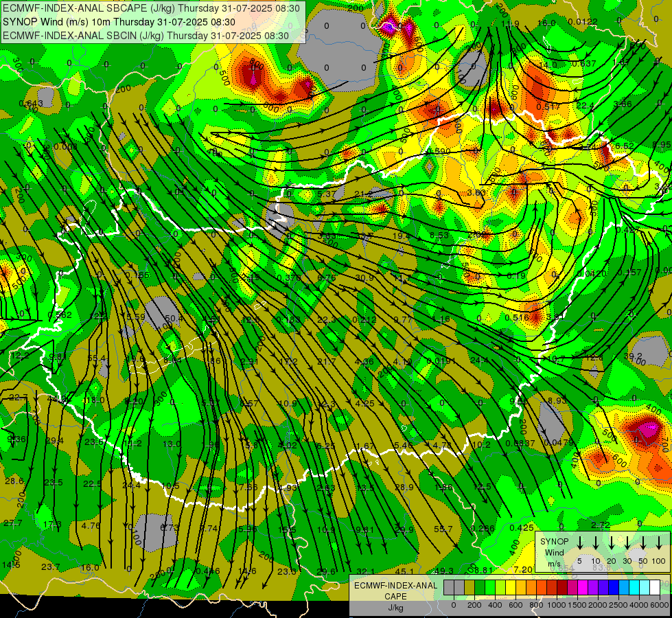
Task: Click the map value '11.9'
Action: click(x=511, y=23)
